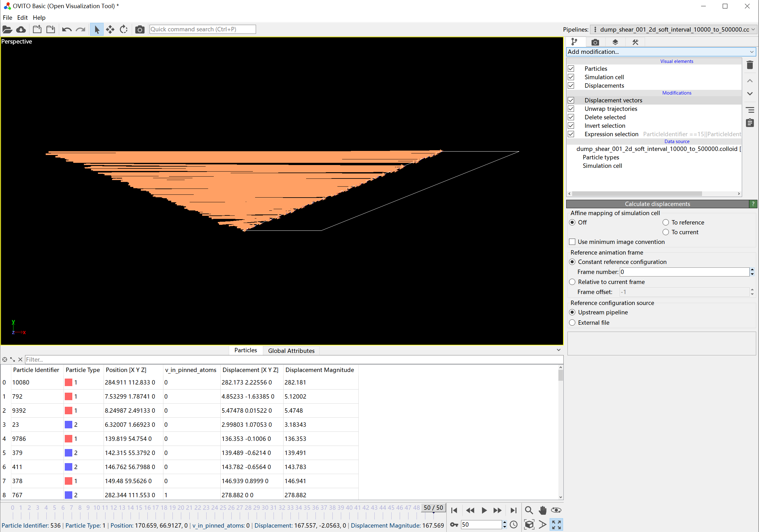Click the Load file from URL icon

21,30
